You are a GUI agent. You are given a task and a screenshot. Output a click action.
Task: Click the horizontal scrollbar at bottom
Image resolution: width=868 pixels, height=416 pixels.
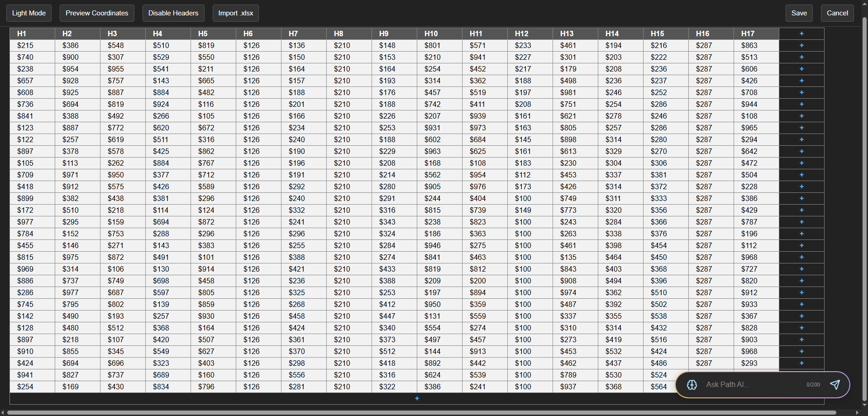click(422, 412)
